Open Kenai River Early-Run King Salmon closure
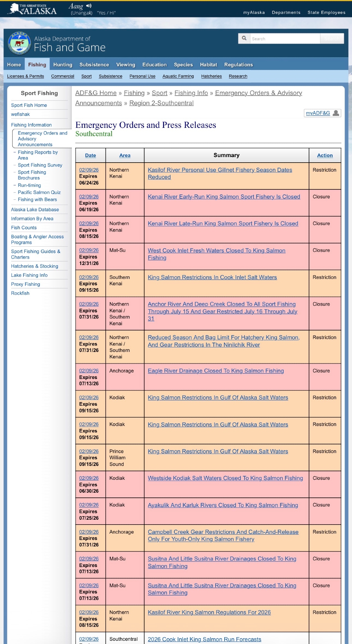 click(x=224, y=197)
